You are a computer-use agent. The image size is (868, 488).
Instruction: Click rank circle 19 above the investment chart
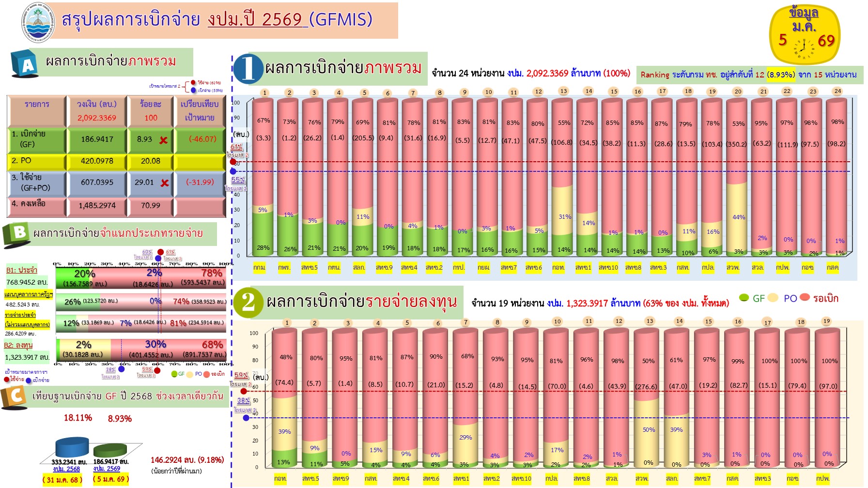(x=826, y=321)
